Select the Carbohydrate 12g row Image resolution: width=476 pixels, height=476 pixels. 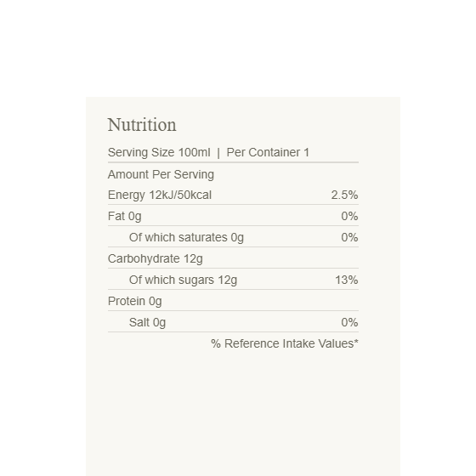click(x=233, y=258)
